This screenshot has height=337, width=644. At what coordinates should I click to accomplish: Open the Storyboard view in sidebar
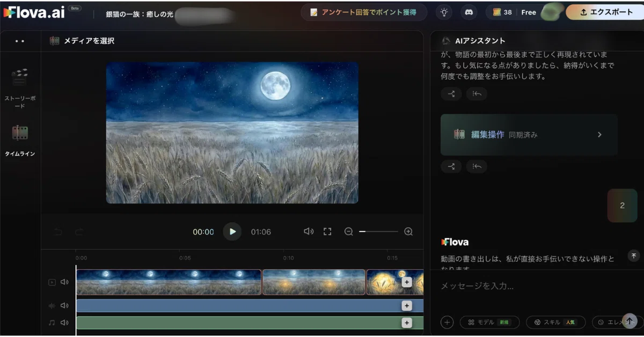(20, 88)
